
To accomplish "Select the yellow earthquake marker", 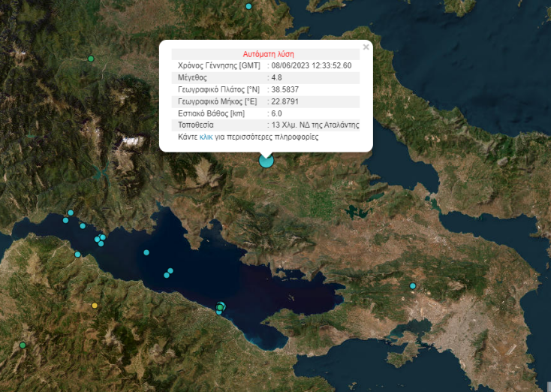I will tap(95, 306).
